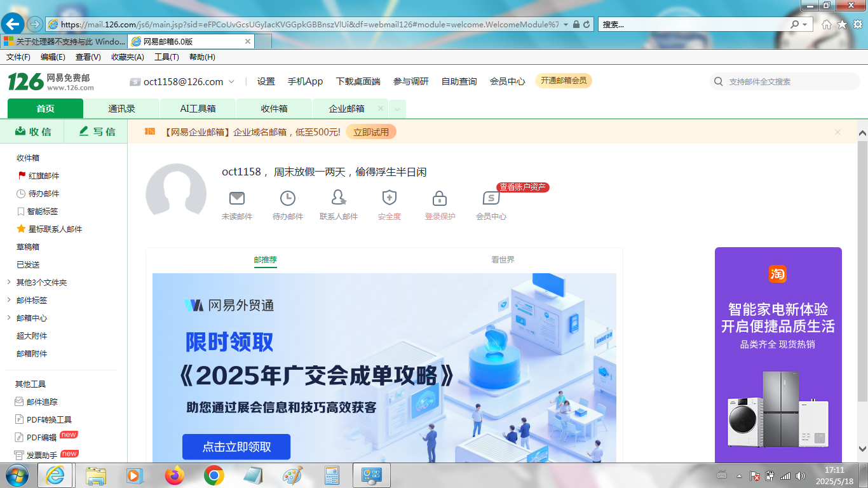Open the smart labels folder
Image resolution: width=868 pixels, height=488 pixels.
point(37,211)
